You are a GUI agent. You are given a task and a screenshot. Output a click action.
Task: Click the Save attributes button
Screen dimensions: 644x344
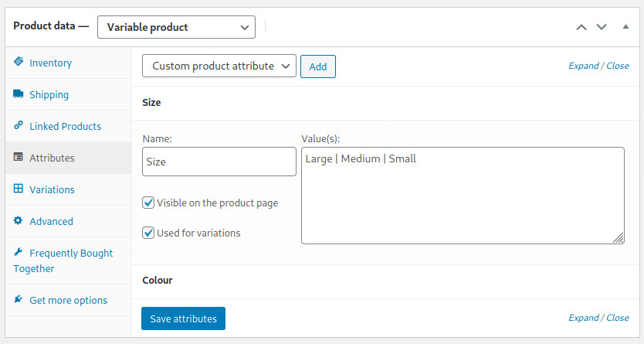click(183, 318)
